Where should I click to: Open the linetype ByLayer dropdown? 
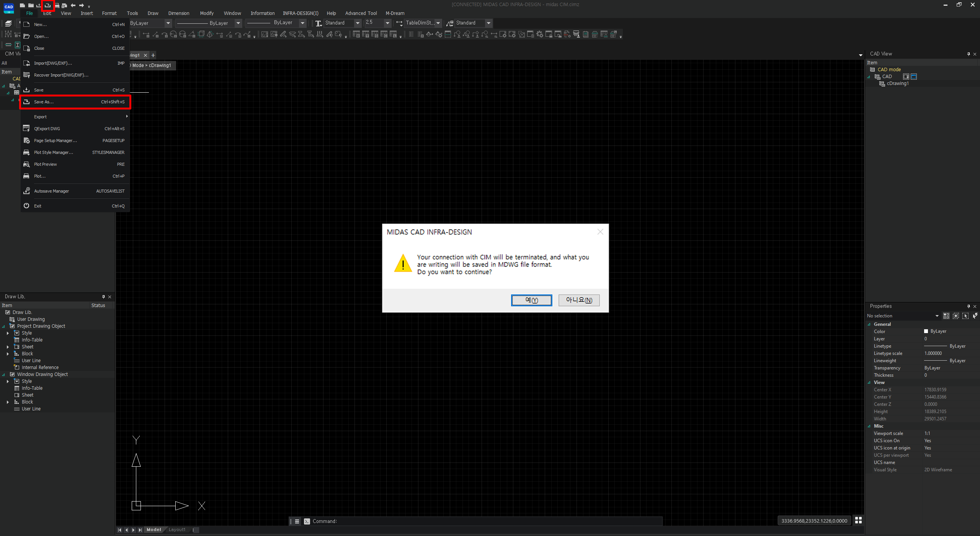click(x=238, y=23)
